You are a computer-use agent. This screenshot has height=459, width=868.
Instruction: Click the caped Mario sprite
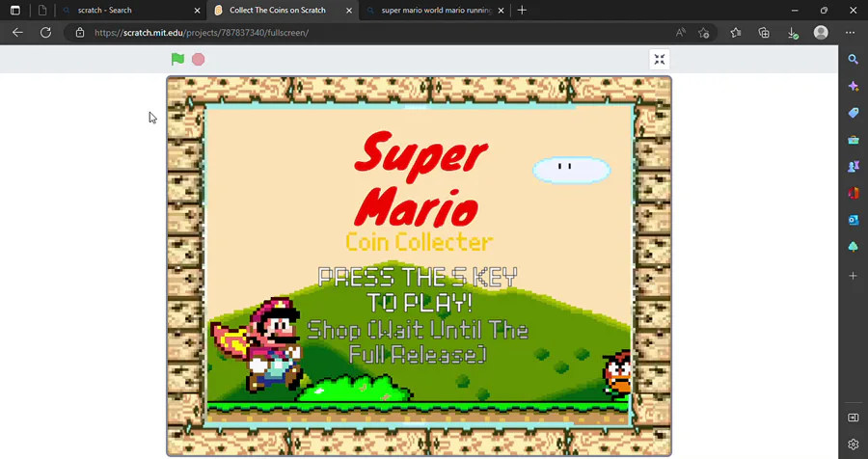pyautogui.click(x=258, y=344)
